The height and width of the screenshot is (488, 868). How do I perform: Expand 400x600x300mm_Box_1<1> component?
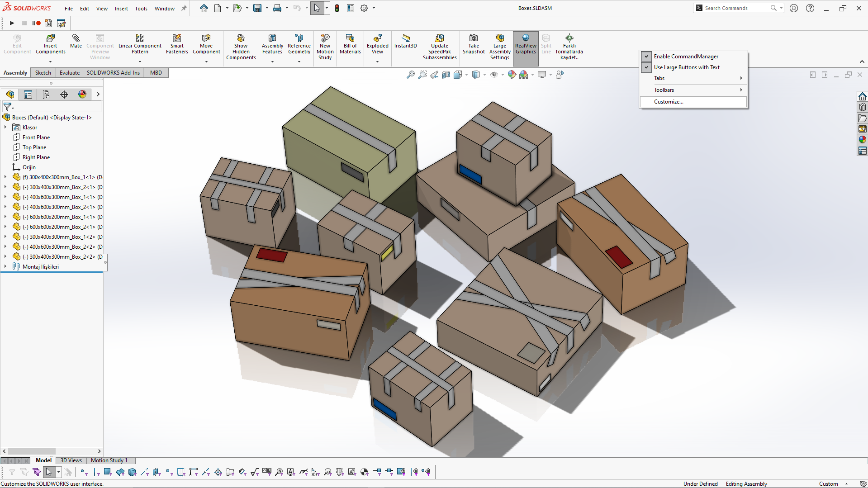[x=5, y=197]
